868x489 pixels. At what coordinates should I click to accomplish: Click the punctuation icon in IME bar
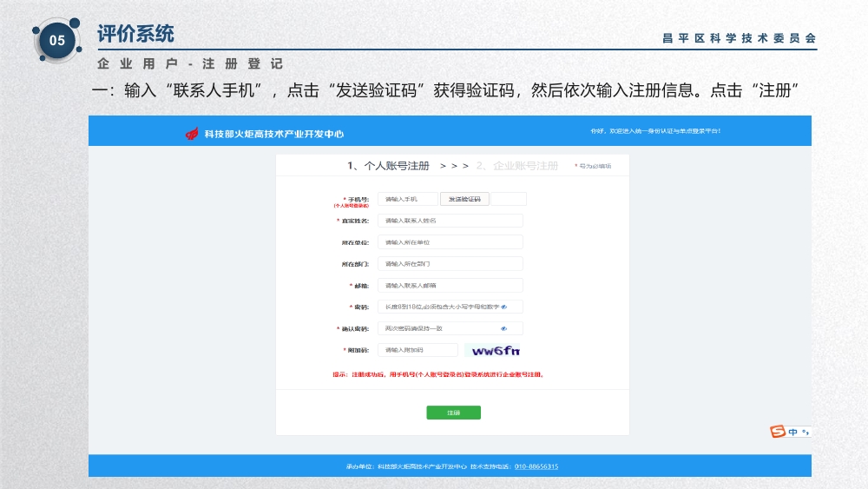tap(805, 432)
